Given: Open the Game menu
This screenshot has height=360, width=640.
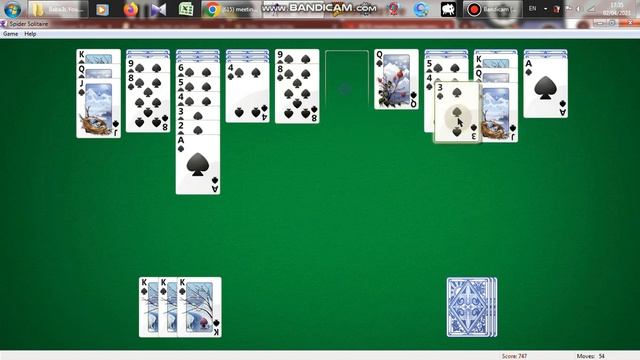Looking at the screenshot, I should pyautogui.click(x=11, y=34).
